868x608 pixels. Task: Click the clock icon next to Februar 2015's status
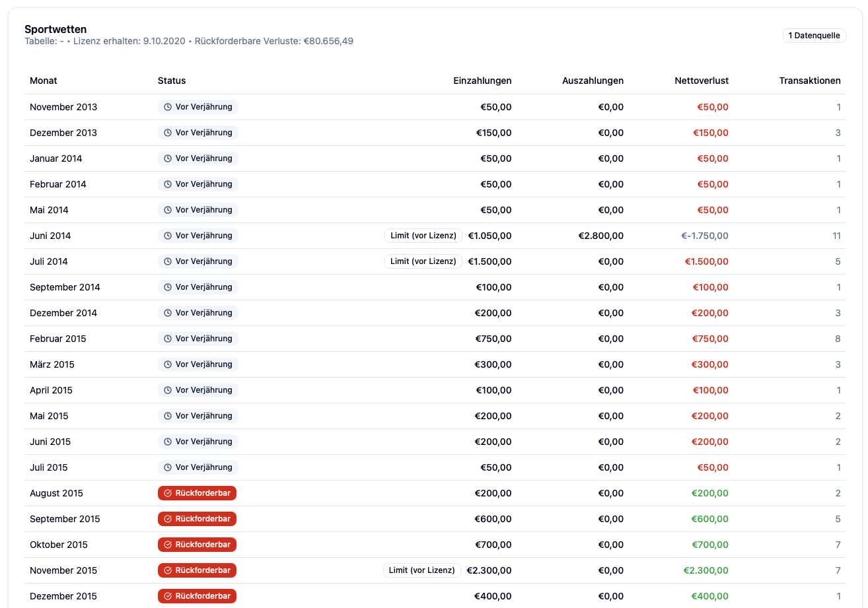point(166,339)
